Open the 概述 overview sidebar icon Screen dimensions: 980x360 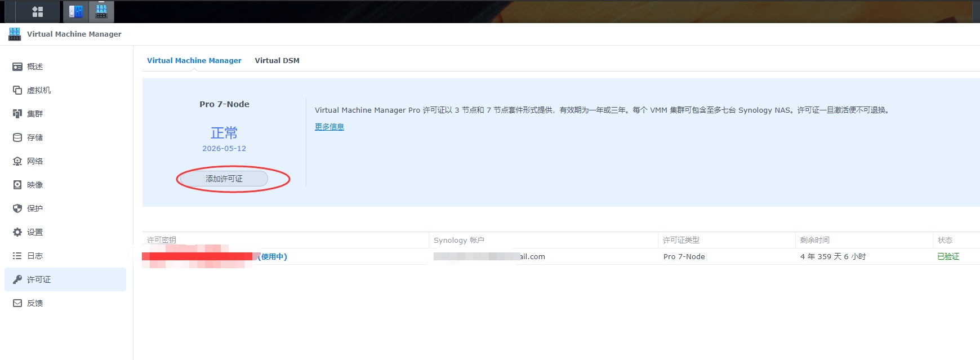coord(17,66)
